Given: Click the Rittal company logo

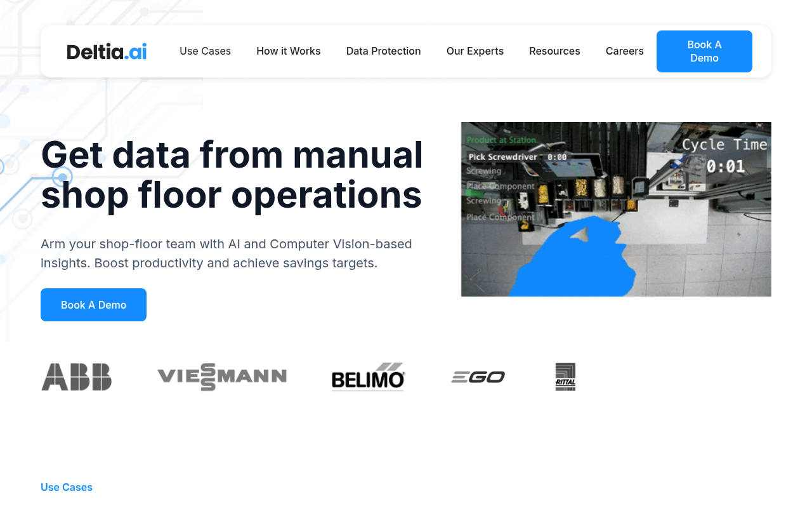Looking at the screenshot, I should coord(565,377).
